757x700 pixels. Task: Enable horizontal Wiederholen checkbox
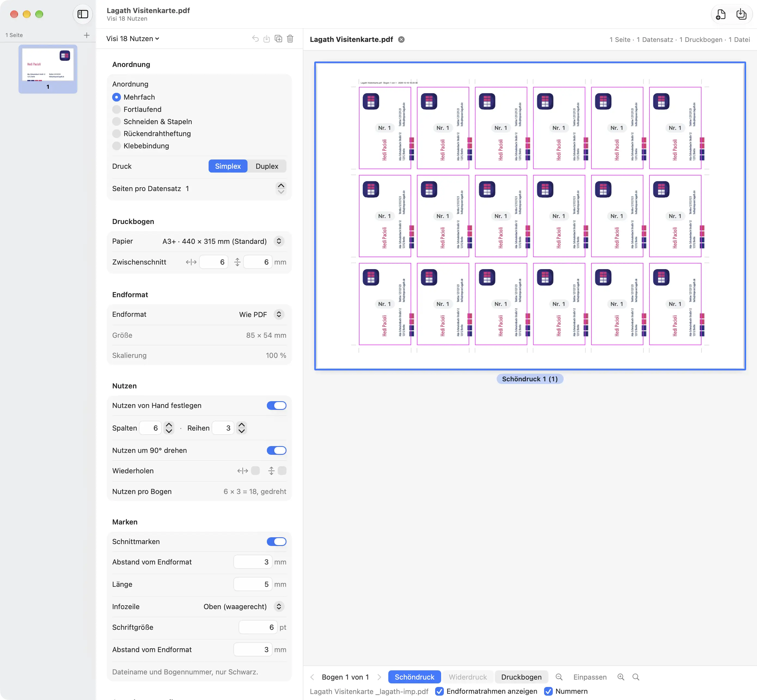tap(255, 471)
